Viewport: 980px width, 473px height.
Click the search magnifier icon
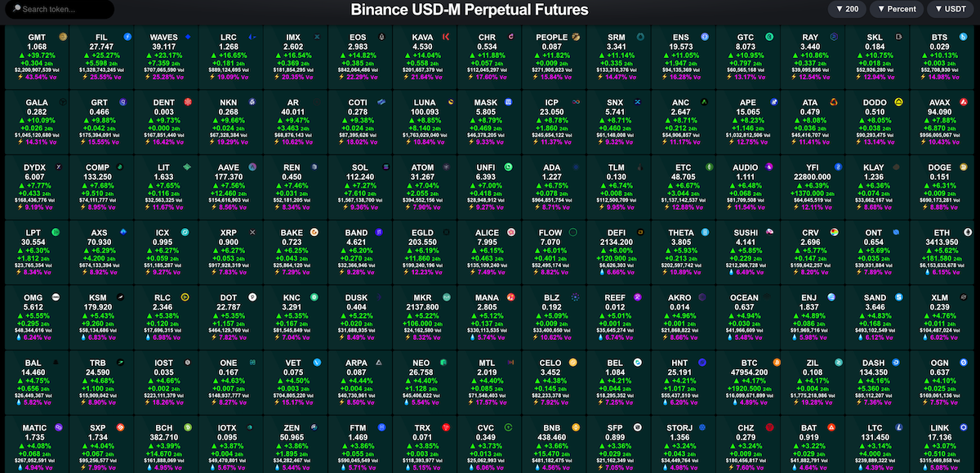tap(18, 9)
